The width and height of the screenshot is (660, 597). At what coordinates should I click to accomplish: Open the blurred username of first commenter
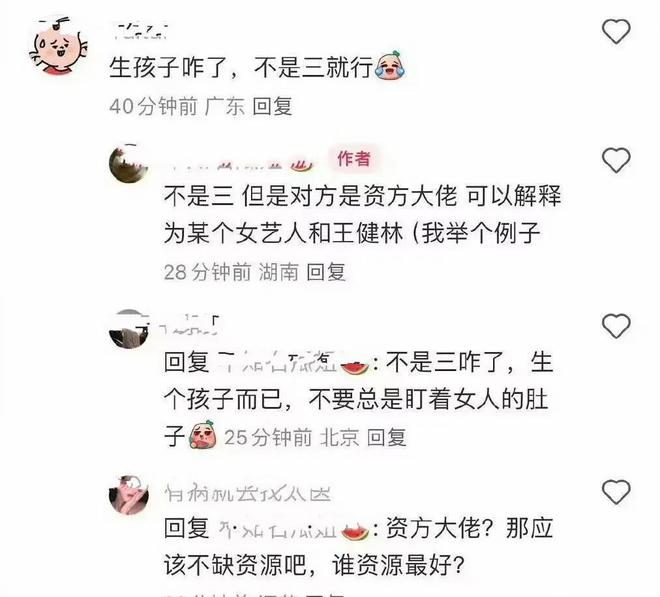click(x=141, y=31)
